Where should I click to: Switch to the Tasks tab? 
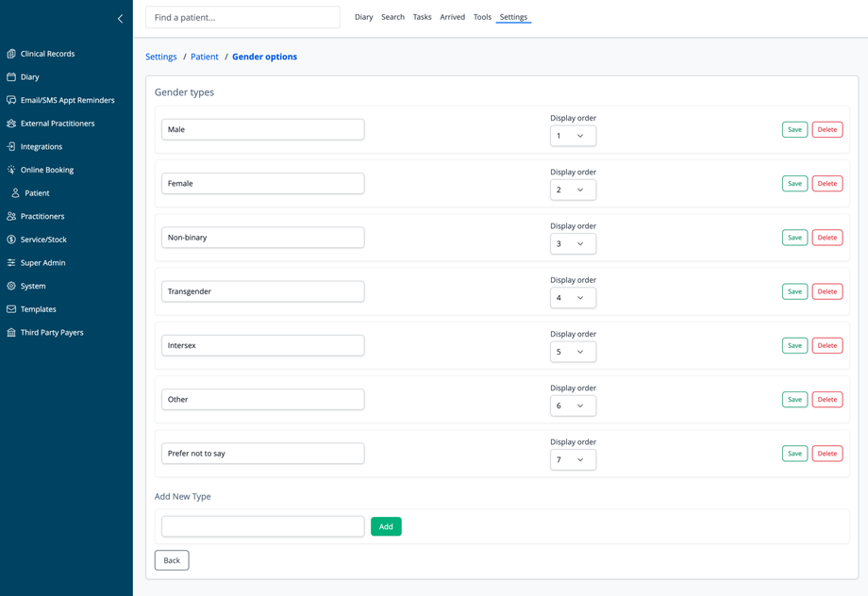(x=422, y=17)
